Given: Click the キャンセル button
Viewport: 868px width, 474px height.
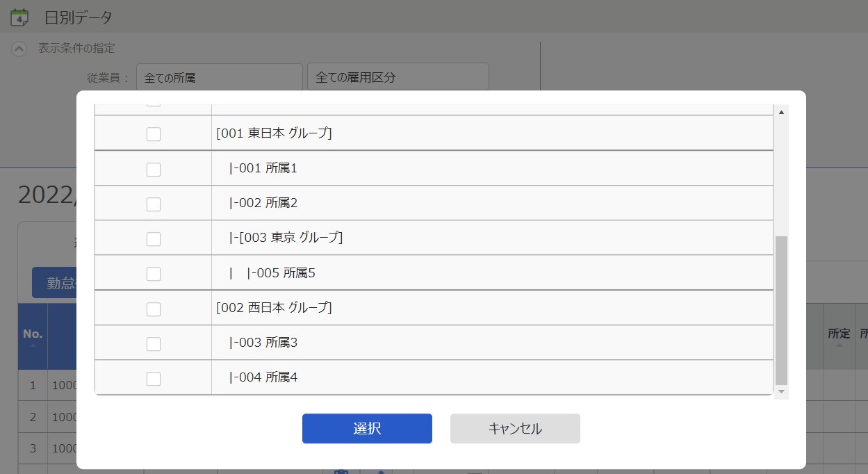Looking at the screenshot, I should [x=515, y=429].
